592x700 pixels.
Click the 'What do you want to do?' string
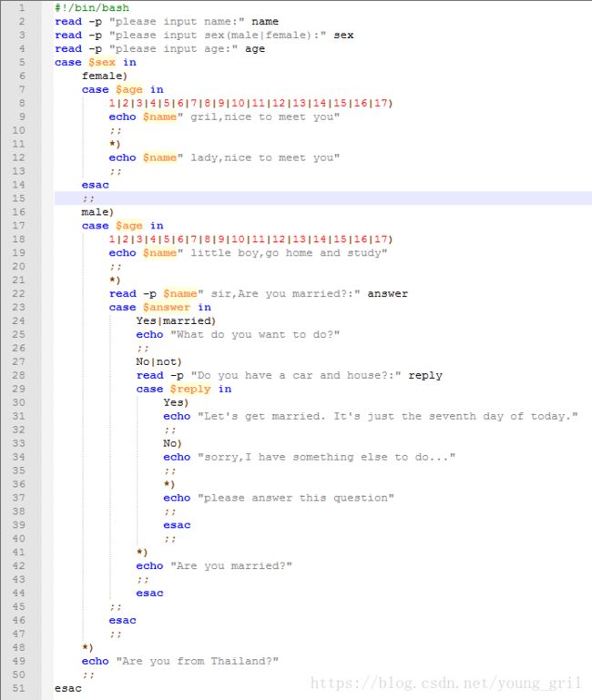(x=255, y=334)
